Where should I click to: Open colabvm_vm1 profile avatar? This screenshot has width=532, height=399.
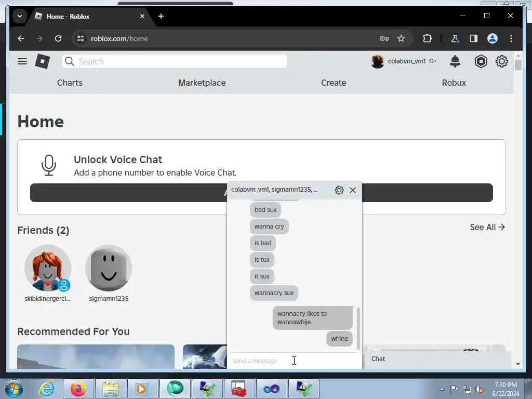(x=377, y=61)
